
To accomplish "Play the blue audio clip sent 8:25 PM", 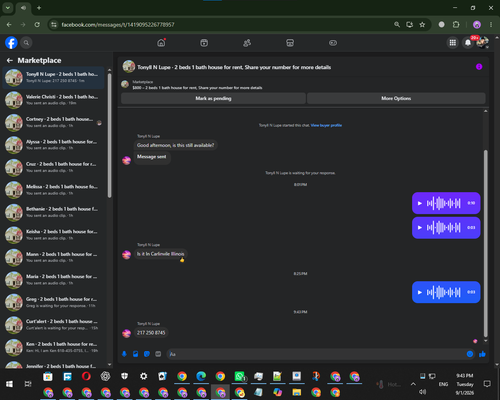I will 420,292.
